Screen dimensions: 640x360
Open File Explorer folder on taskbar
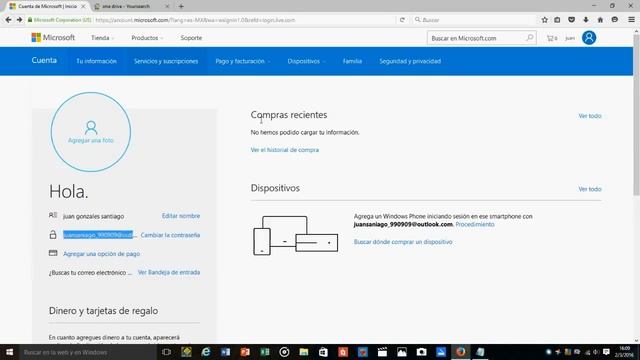point(304,352)
